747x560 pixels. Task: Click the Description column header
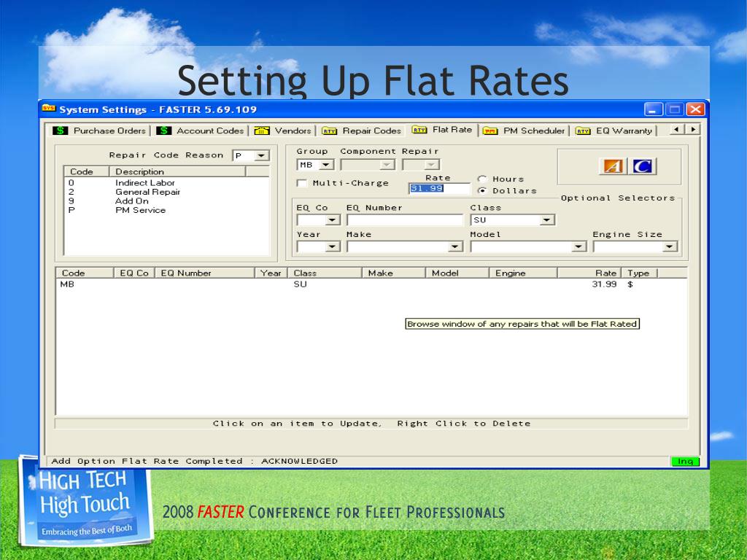point(178,171)
